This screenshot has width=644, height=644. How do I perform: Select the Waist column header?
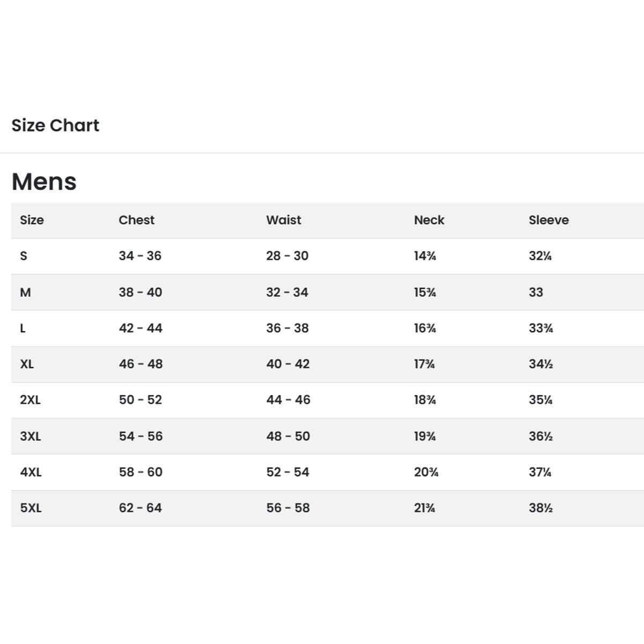(x=283, y=220)
